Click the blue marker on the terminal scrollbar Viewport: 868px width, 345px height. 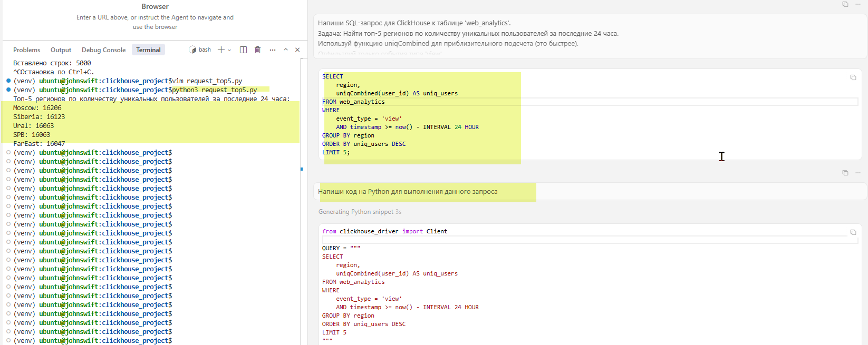[302, 169]
